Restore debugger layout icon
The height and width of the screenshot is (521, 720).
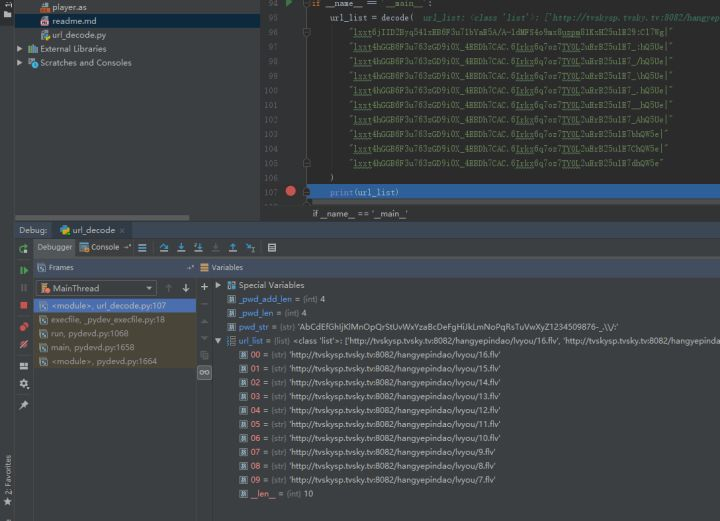click(24, 366)
